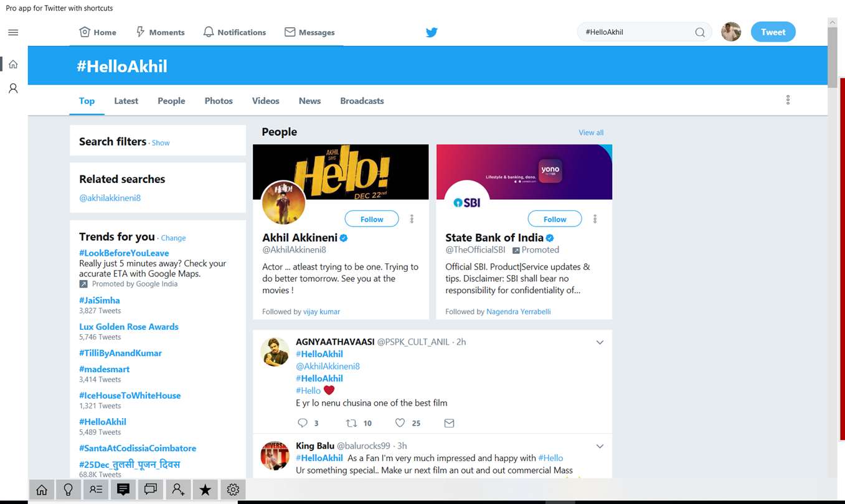Open the #JaiSimha trend
The width and height of the screenshot is (845, 504).
[x=100, y=301]
